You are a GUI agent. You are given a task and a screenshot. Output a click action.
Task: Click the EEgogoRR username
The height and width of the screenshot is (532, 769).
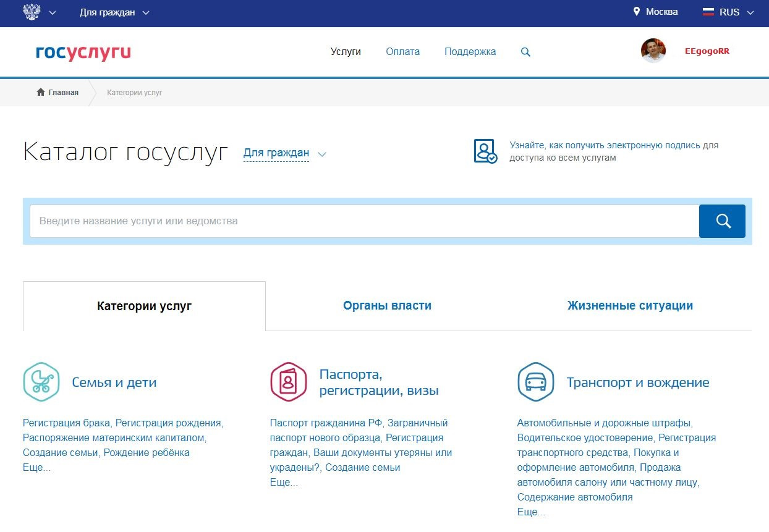707,51
